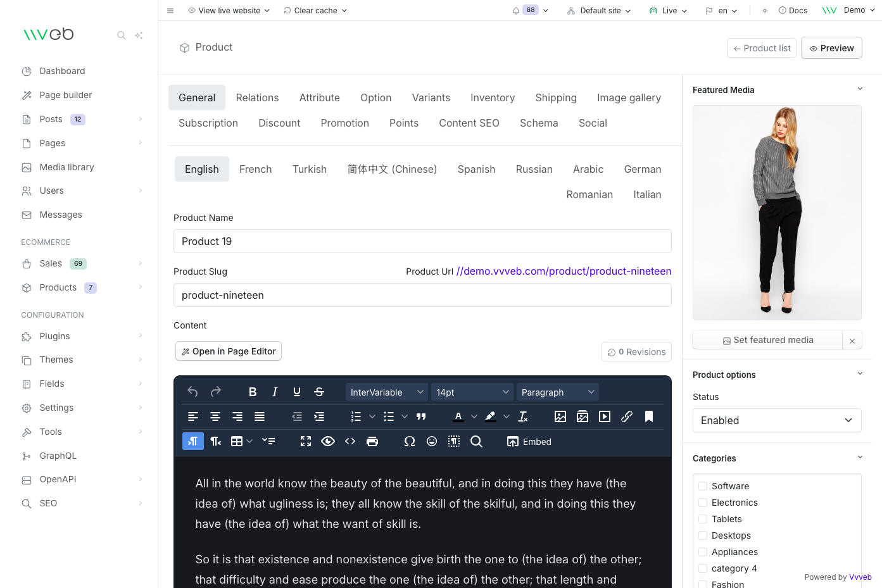Switch to the Relations tab

[x=257, y=97]
